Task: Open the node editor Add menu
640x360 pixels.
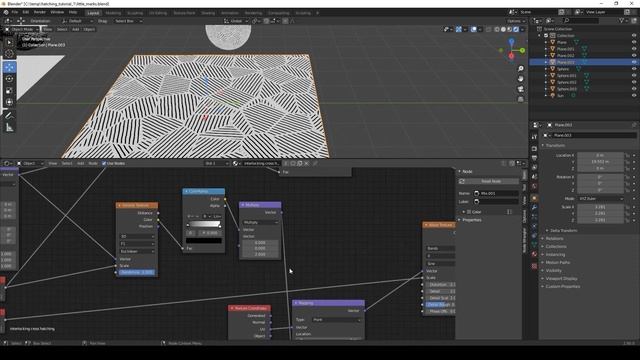Action: (x=80, y=163)
